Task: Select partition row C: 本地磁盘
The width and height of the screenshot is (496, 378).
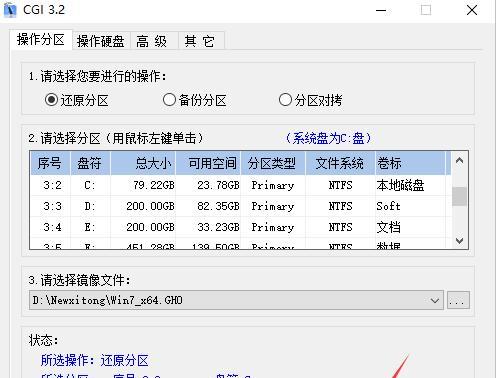Action: (x=241, y=185)
